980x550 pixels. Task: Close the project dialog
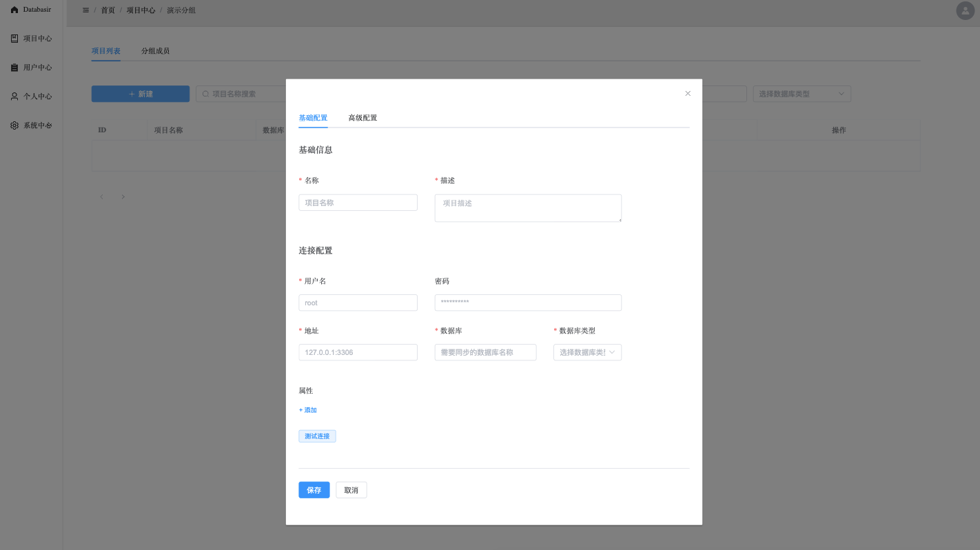[x=688, y=94]
